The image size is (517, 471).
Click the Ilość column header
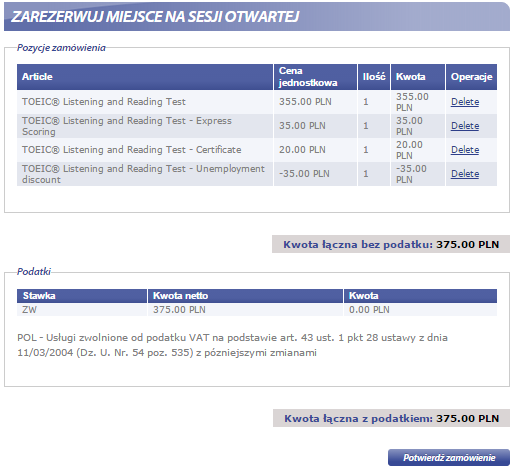click(374, 77)
